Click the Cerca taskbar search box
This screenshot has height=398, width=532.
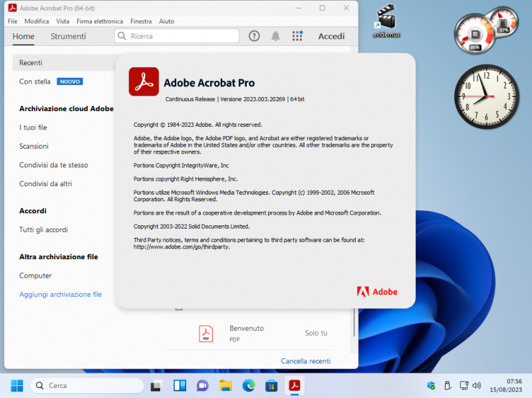click(87, 385)
